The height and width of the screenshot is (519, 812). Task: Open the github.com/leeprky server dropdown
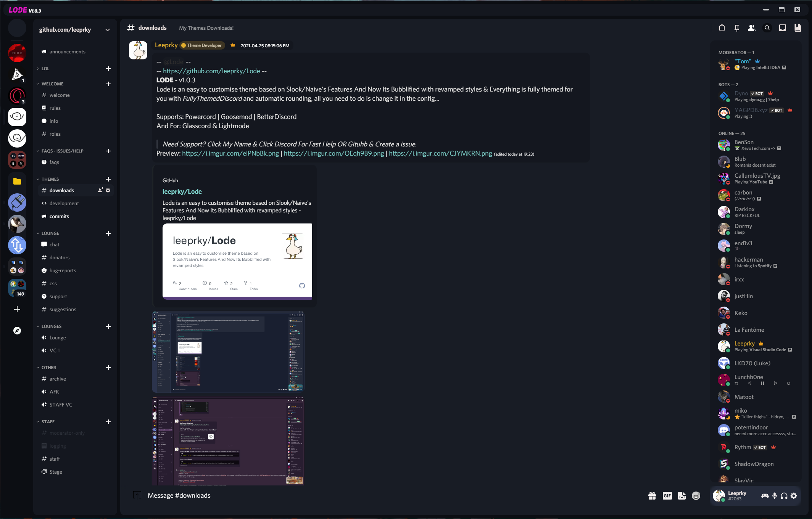108,30
